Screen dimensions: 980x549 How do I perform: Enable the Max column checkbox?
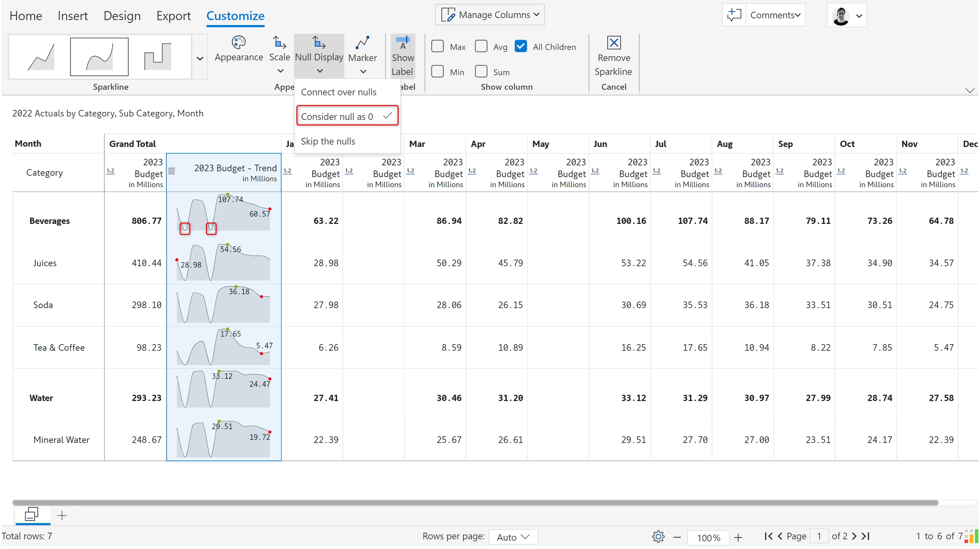[x=437, y=46]
